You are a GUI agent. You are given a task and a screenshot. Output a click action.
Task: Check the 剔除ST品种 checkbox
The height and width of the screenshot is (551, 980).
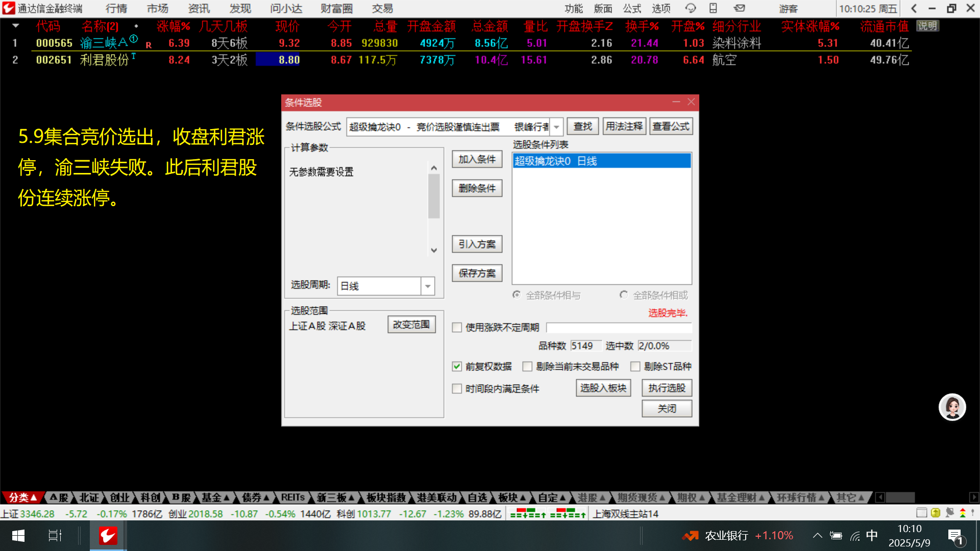tap(635, 366)
